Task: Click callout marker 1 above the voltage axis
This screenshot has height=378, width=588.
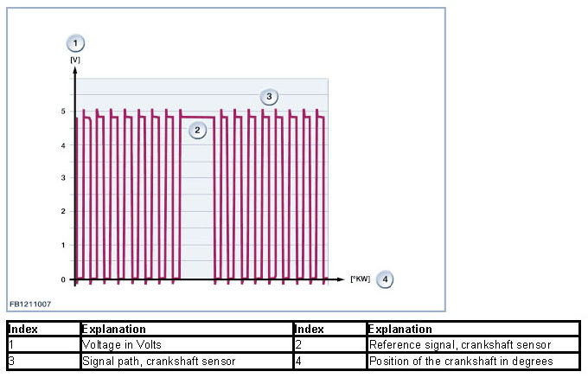Action: (75, 42)
